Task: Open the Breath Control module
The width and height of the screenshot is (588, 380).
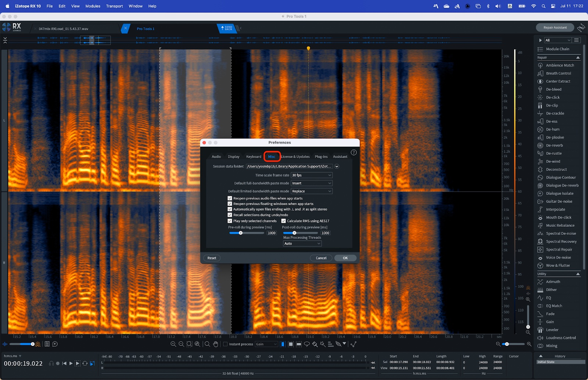Action: pos(558,74)
